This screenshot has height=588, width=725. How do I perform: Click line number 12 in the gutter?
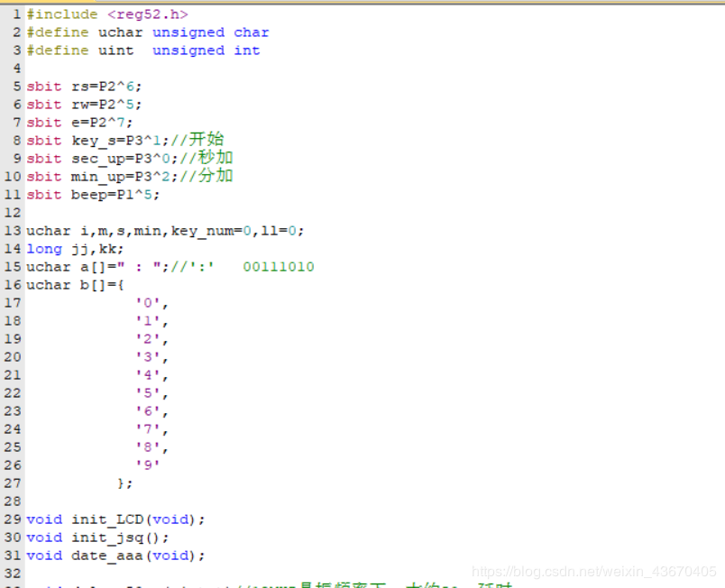tap(13, 213)
